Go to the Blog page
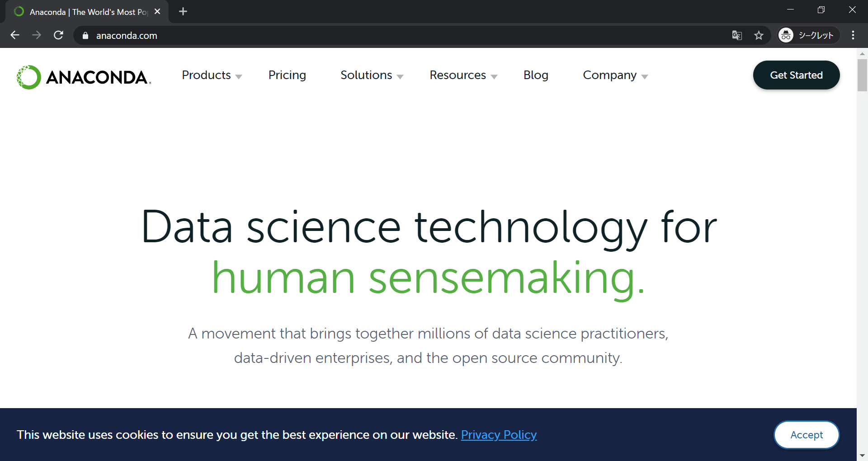Screen dimensions: 868x461 [x=536, y=75]
